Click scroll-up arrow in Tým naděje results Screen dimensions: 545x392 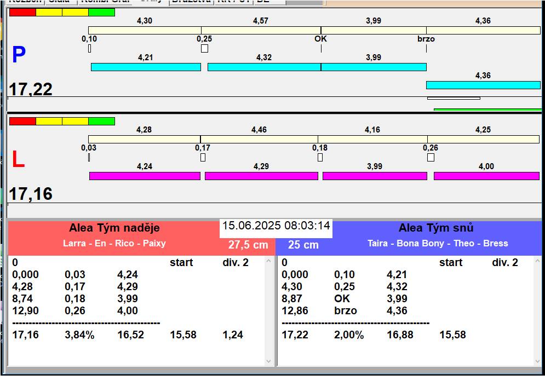point(268,262)
